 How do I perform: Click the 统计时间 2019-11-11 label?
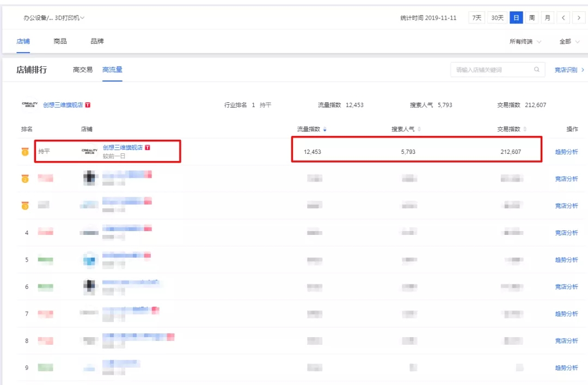tap(428, 17)
